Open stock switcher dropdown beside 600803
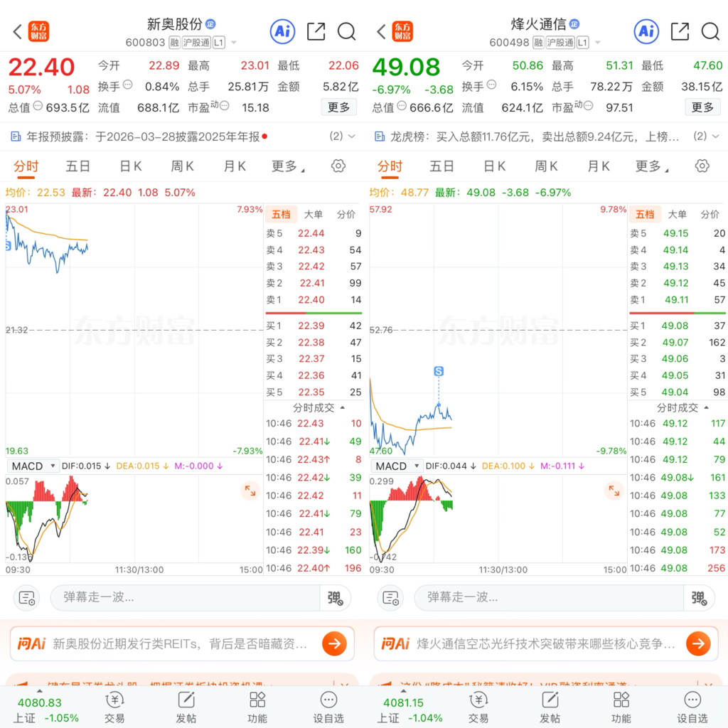The height and width of the screenshot is (728, 728). click(234, 43)
